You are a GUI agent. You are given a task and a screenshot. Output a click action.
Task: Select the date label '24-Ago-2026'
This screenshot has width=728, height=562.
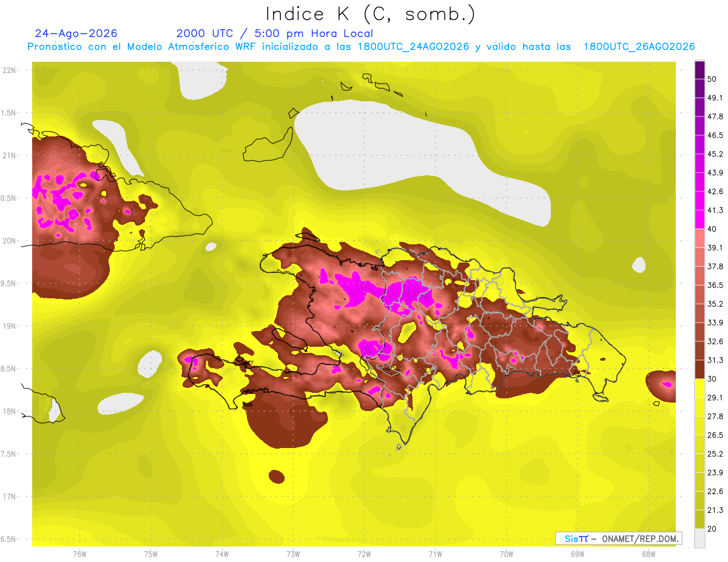coord(76,33)
